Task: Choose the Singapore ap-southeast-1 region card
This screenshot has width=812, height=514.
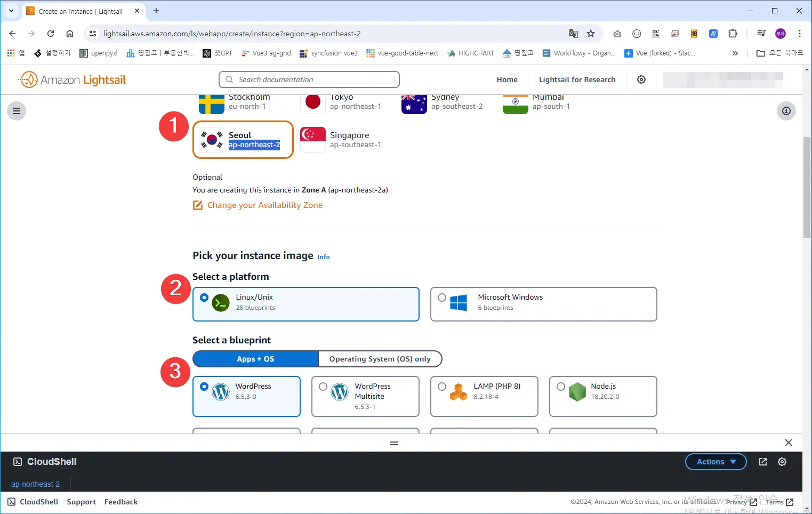Action: 344,140
